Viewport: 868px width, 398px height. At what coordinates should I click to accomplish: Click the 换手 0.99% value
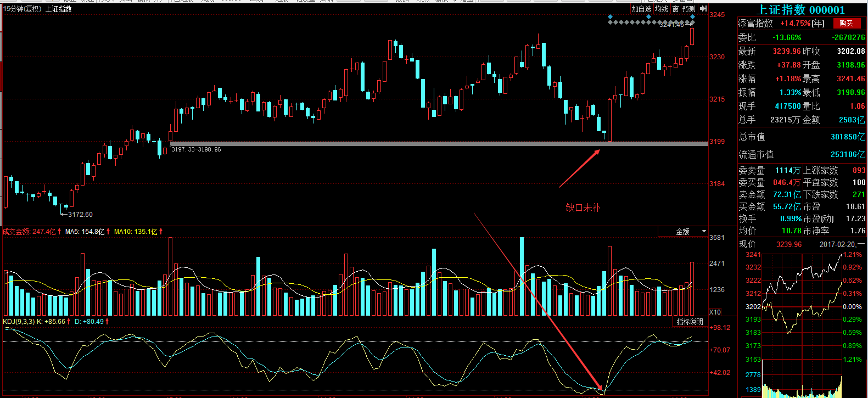(791, 218)
